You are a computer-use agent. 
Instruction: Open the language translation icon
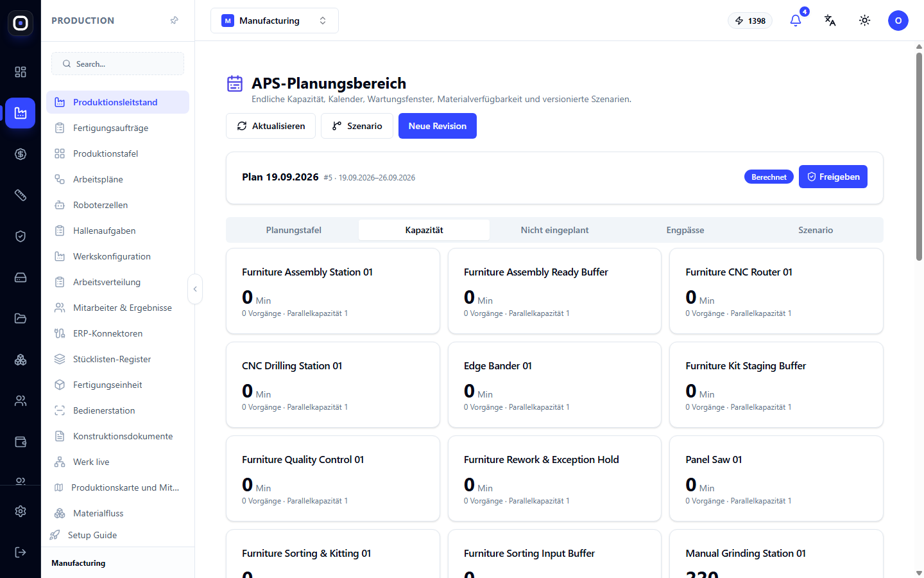tap(830, 21)
